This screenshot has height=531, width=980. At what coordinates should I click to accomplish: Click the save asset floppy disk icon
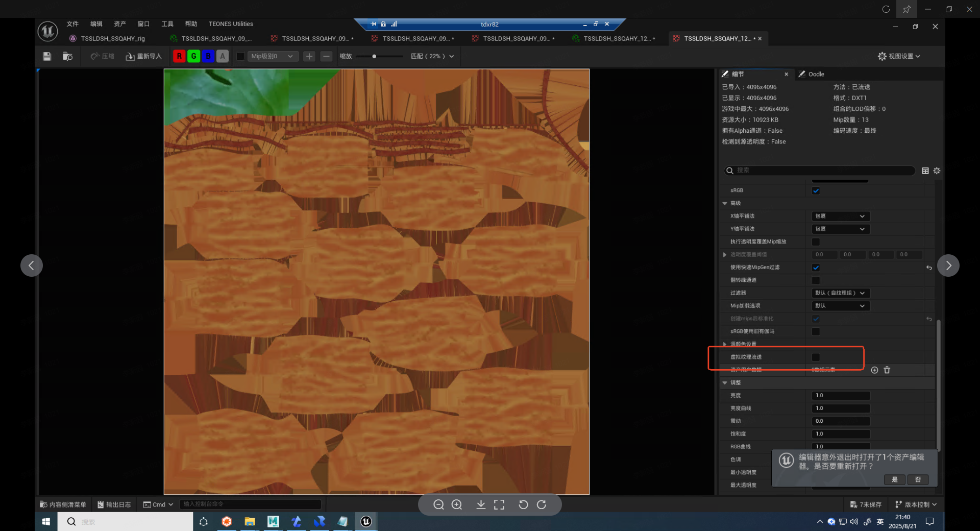pyautogui.click(x=47, y=56)
